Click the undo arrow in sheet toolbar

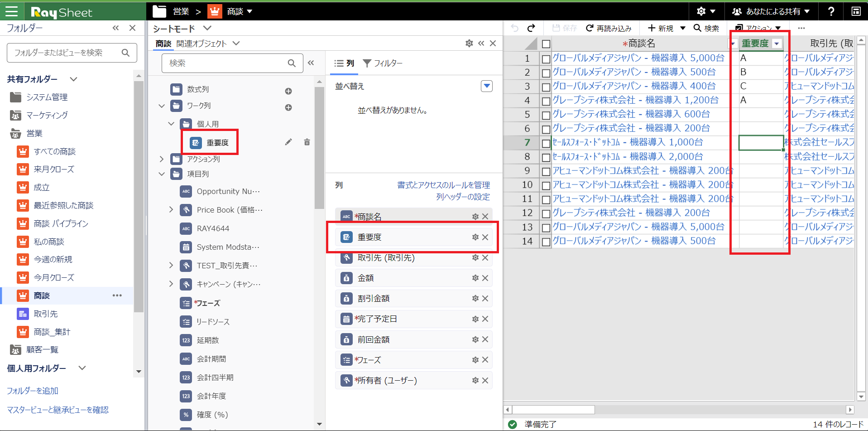[x=515, y=28]
